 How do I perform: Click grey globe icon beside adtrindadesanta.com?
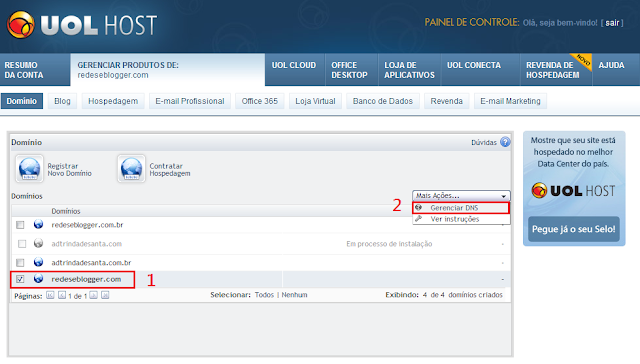[x=38, y=243]
